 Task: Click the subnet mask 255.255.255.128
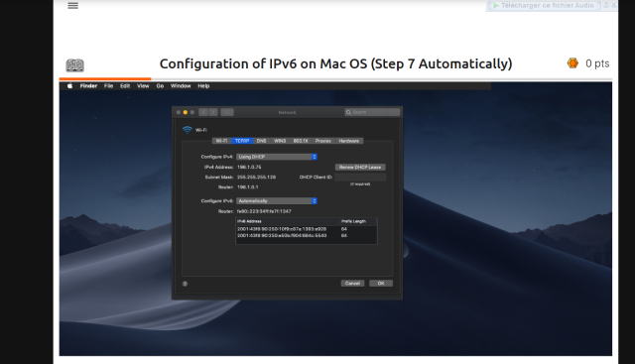click(256, 177)
